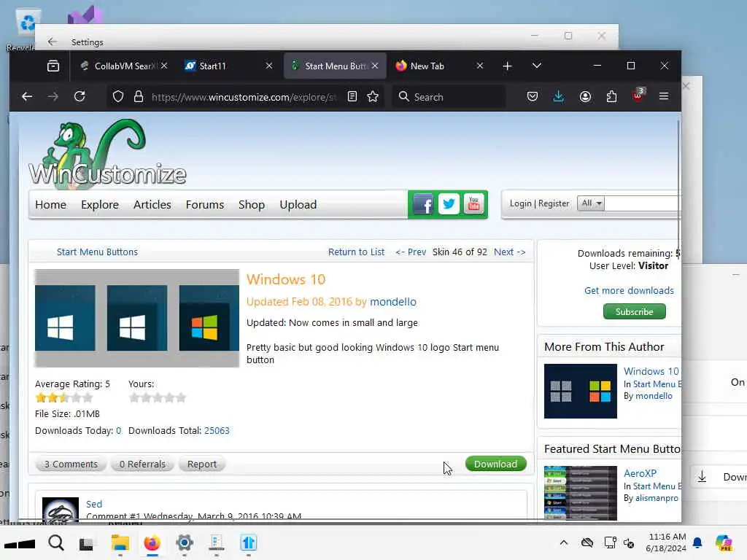Image resolution: width=747 pixels, height=560 pixels.
Task: Click the URL address bar
Action: click(243, 97)
